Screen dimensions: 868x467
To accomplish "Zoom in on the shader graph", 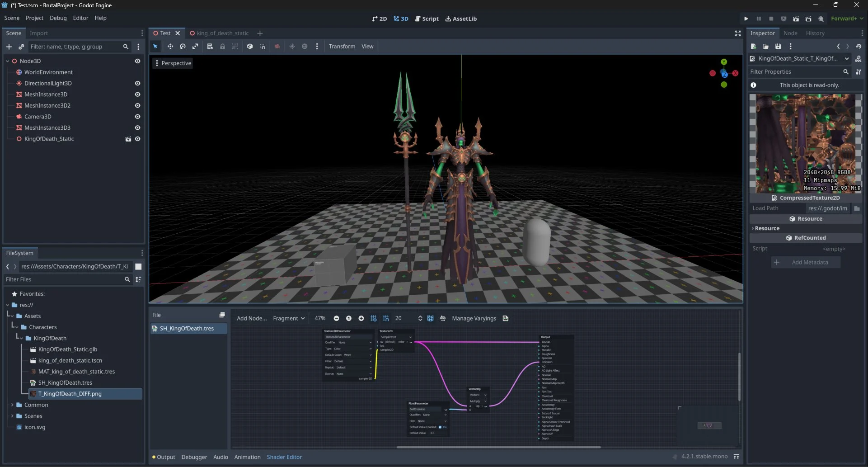I will [361, 318].
